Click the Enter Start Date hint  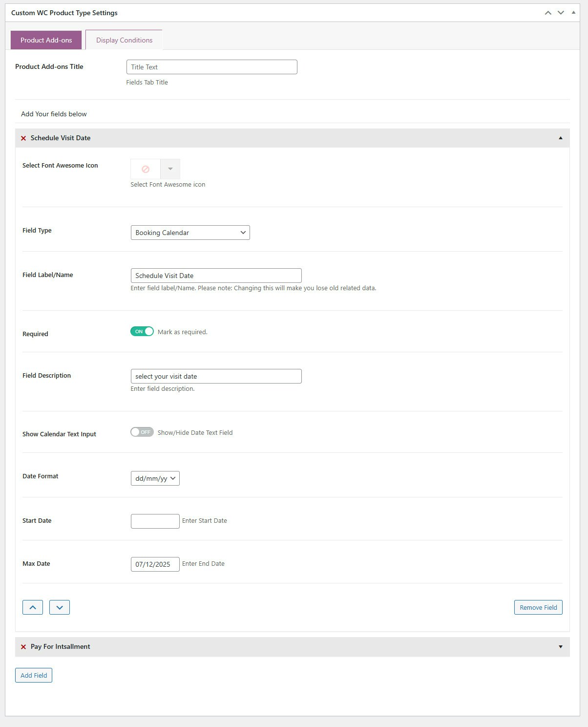point(205,521)
